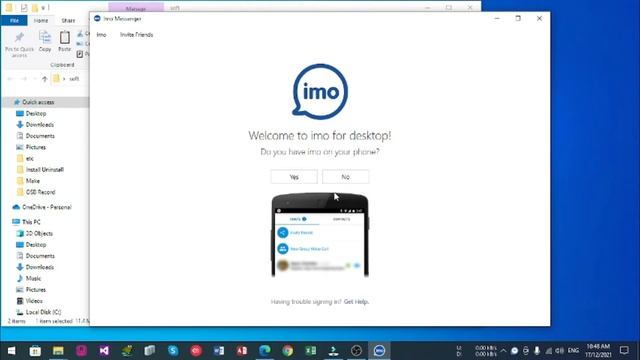This screenshot has width=640, height=360.
Task: Maximize the Imo Messenger window
Action: point(518,18)
